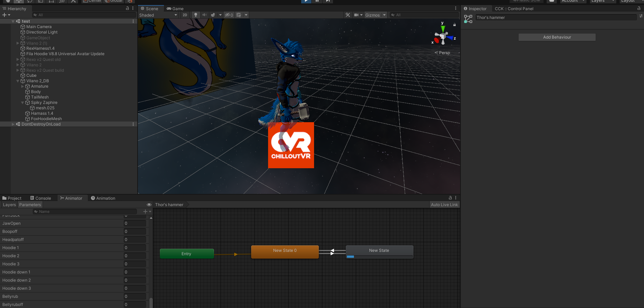Lock scene gizmo rotation

click(x=454, y=25)
